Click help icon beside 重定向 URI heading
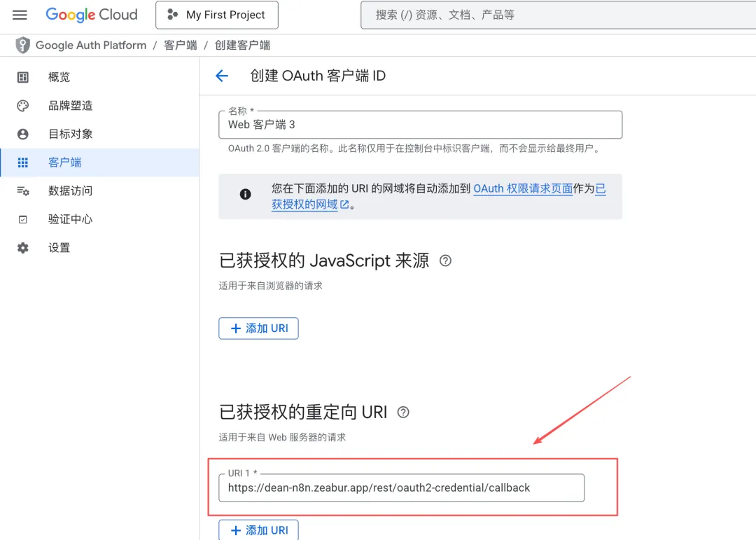 click(x=403, y=413)
